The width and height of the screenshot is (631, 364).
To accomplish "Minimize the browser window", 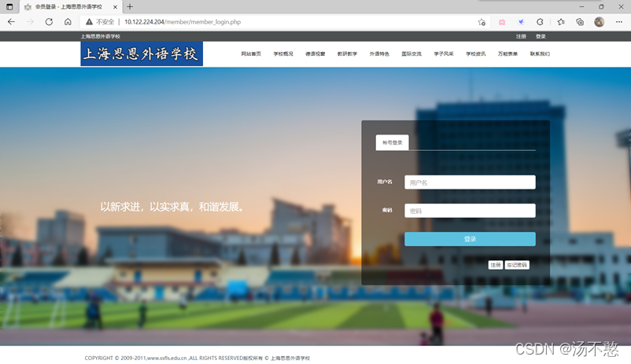I will (x=581, y=7).
